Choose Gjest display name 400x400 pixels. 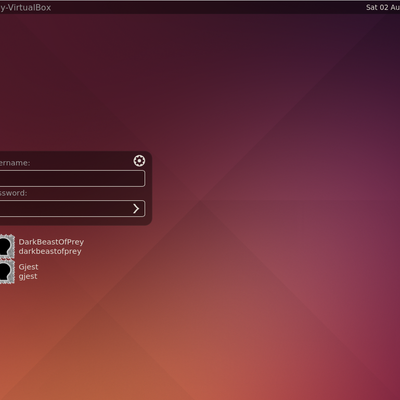28,267
